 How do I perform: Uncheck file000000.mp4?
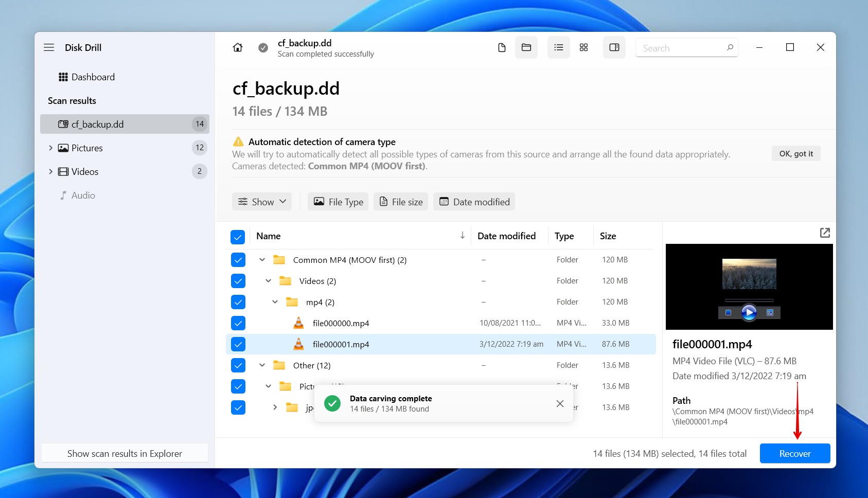coord(238,323)
